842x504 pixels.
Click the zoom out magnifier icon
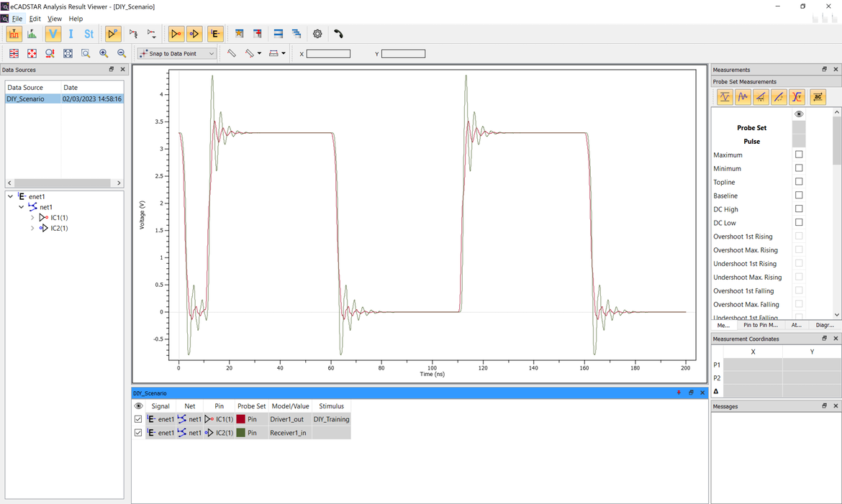pyautogui.click(x=122, y=53)
